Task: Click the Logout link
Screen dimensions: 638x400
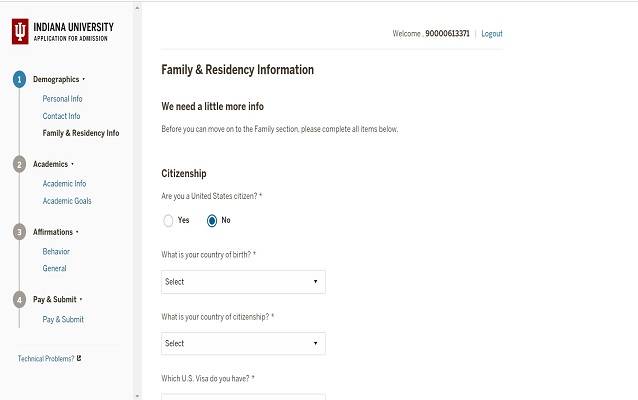Action: click(491, 34)
